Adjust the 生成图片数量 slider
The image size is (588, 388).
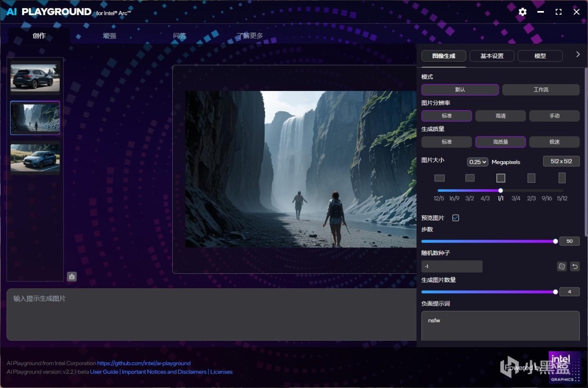tap(488, 292)
